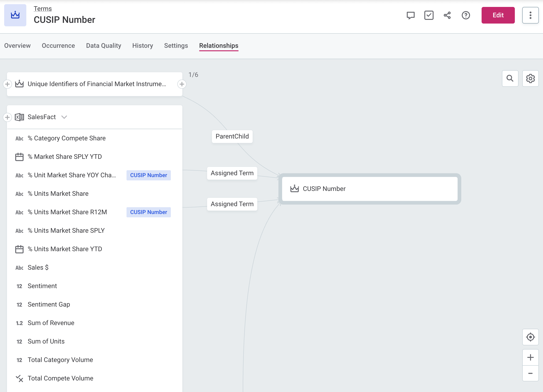Collapse the SalesFact chevron

(64, 117)
